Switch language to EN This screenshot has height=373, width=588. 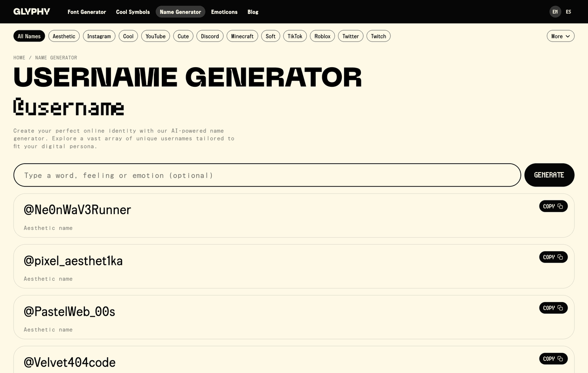(555, 12)
